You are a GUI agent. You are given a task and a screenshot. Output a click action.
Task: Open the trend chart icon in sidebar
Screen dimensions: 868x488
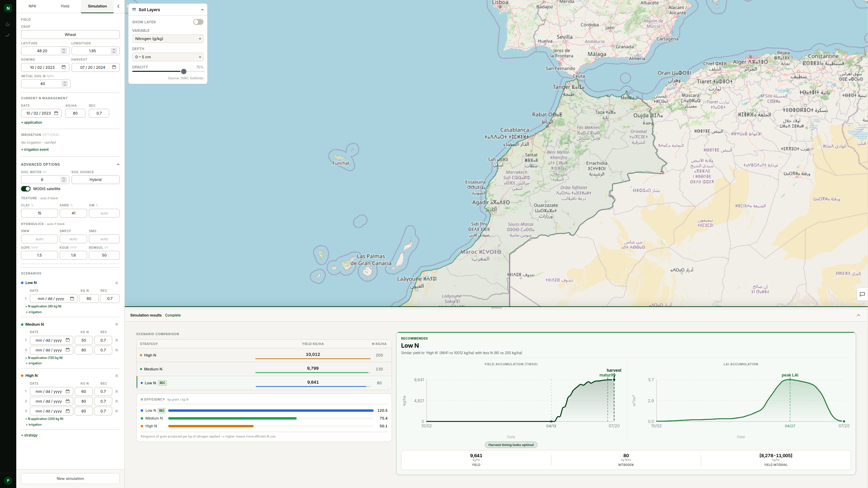click(7, 35)
